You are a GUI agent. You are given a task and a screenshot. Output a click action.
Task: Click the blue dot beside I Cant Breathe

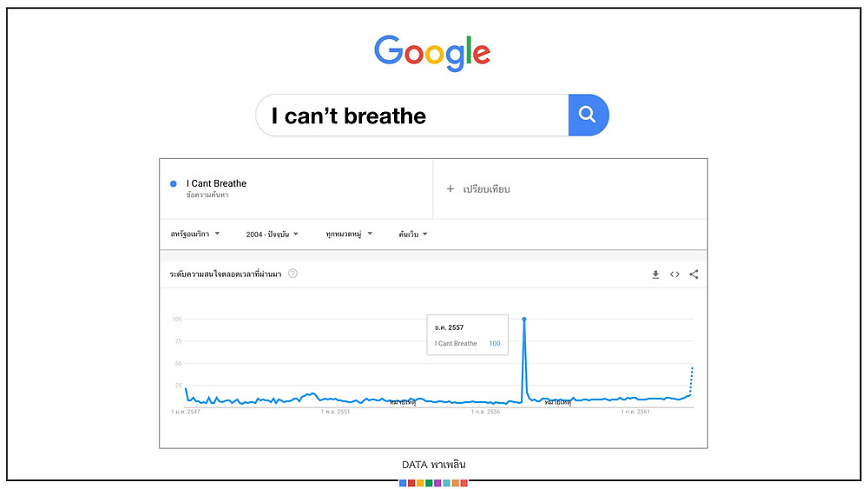(x=174, y=183)
